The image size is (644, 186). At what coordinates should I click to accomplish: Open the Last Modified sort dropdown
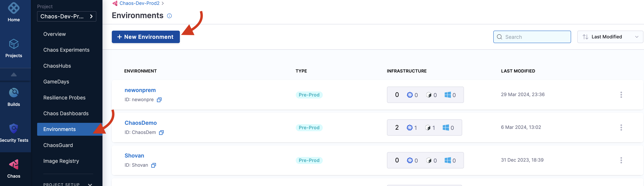[x=610, y=37]
